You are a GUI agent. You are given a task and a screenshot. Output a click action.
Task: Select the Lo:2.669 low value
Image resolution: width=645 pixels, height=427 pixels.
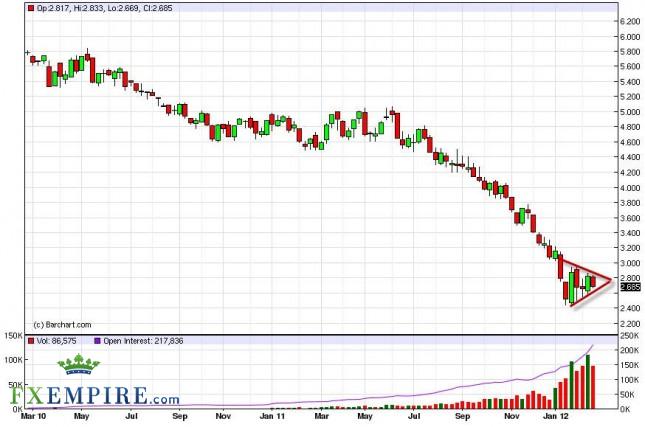pos(124,8)
